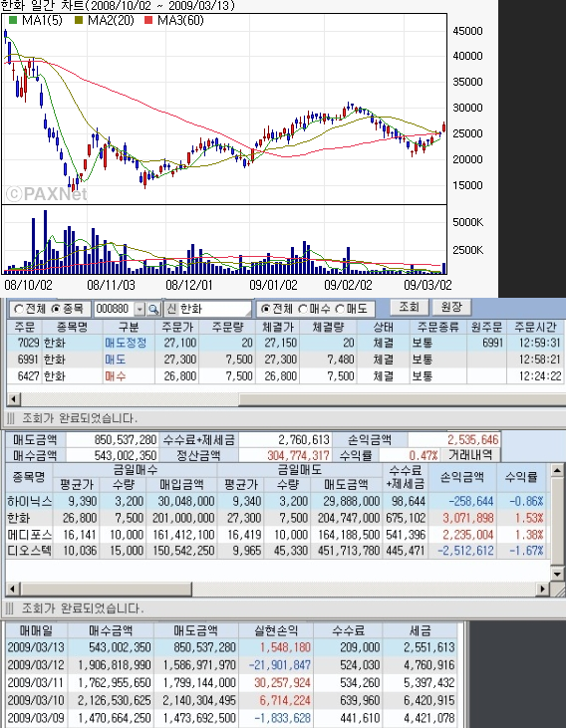The image size is (566, 728).
Task: Click the stock code field showing 000880
Action: (x=115, y=309)
